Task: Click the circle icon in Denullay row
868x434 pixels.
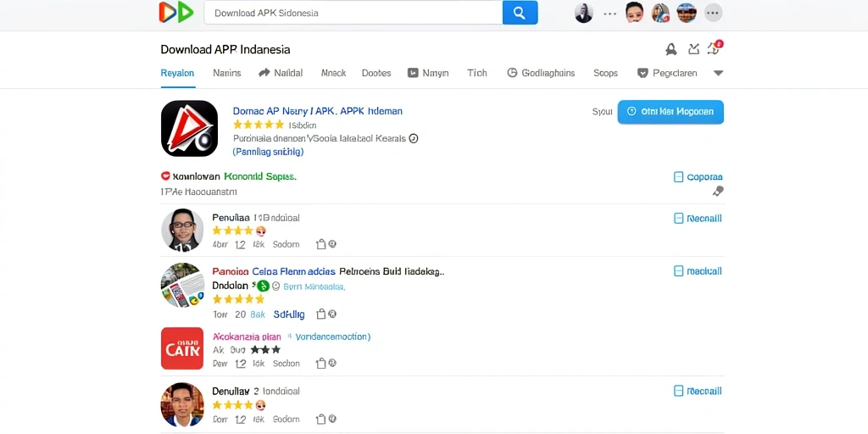Action: click(332, 419)
